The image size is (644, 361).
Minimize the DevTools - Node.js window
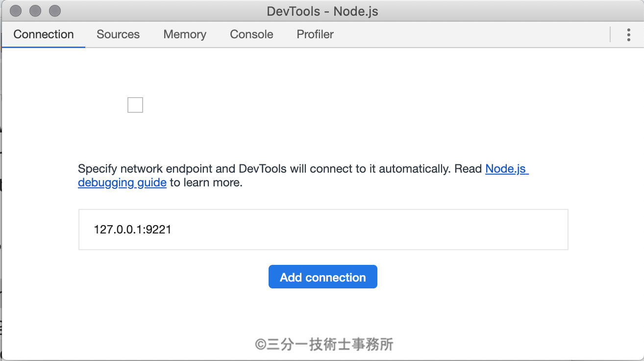point(35,11)
